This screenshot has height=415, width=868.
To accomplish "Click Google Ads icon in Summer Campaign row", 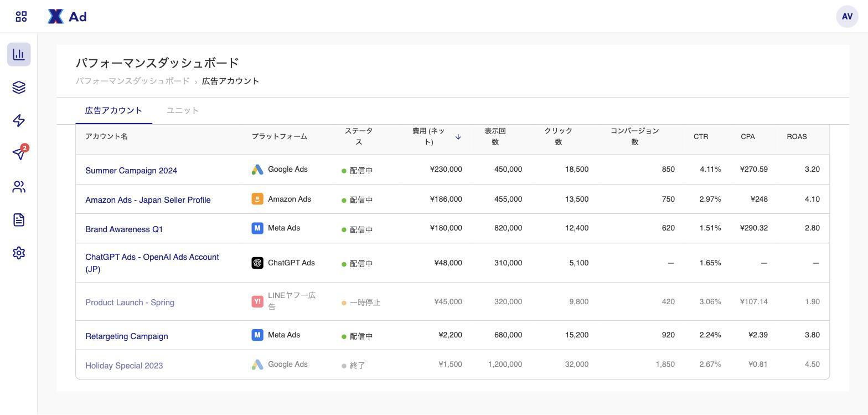I will 257,170.
